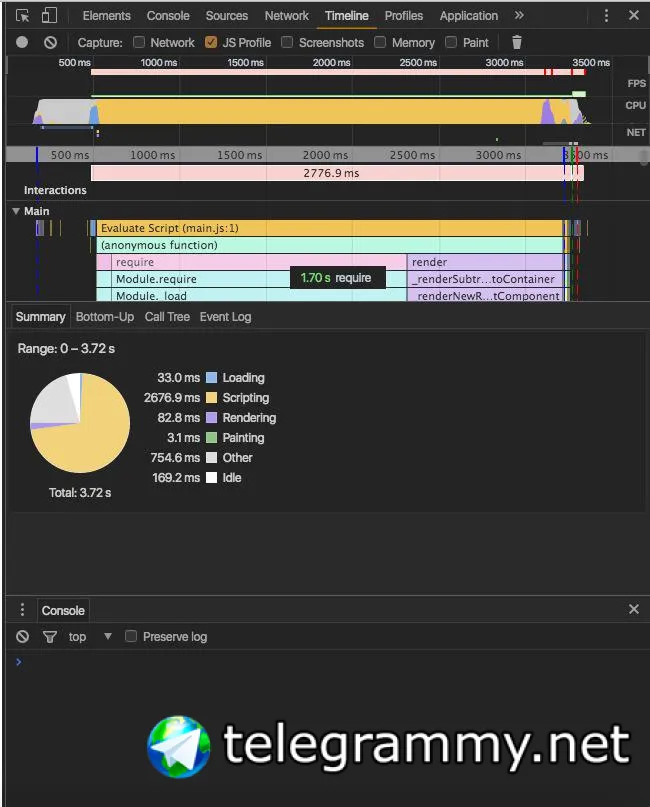Click the Range: 0 – 3.72 s text
The image size is (650, 807).
66,348
